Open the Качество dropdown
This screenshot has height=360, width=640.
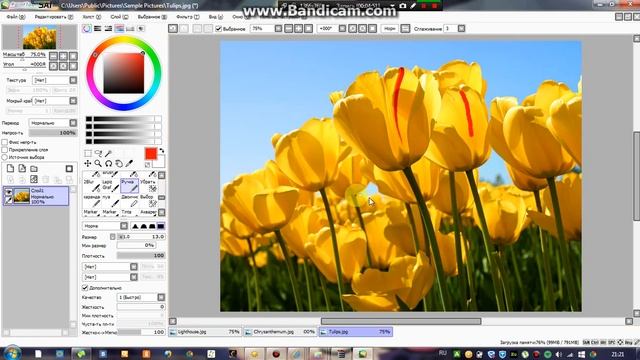tap(141, 298)
